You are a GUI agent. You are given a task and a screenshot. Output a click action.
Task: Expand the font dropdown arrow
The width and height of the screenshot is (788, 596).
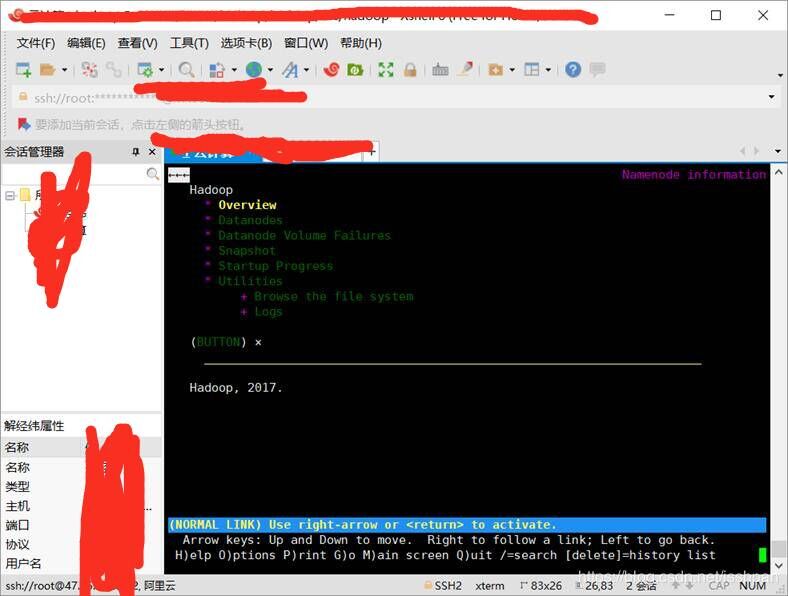306,70
